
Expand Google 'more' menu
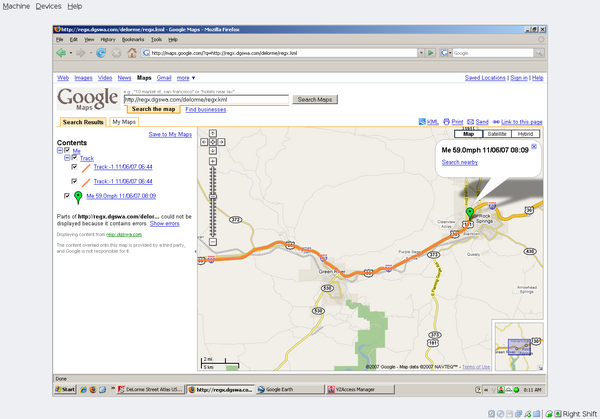pyautogui.click(x=186, y=78)
